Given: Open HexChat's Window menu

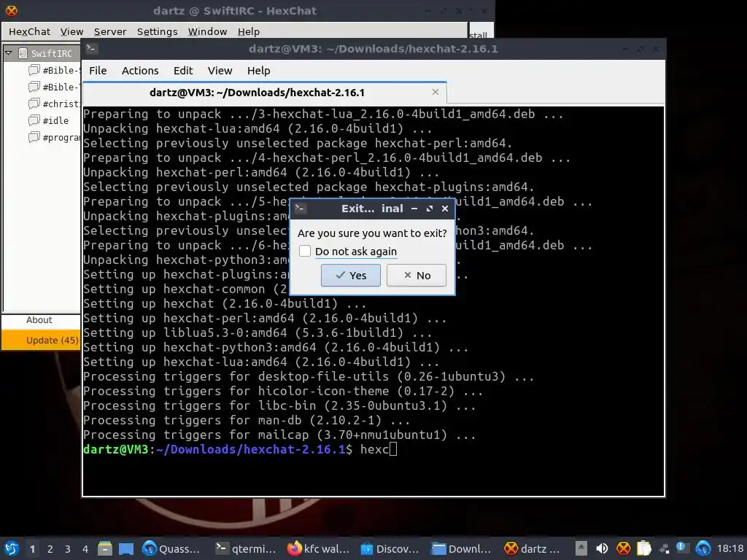Looking at the screenshot, I should point(207,31).
